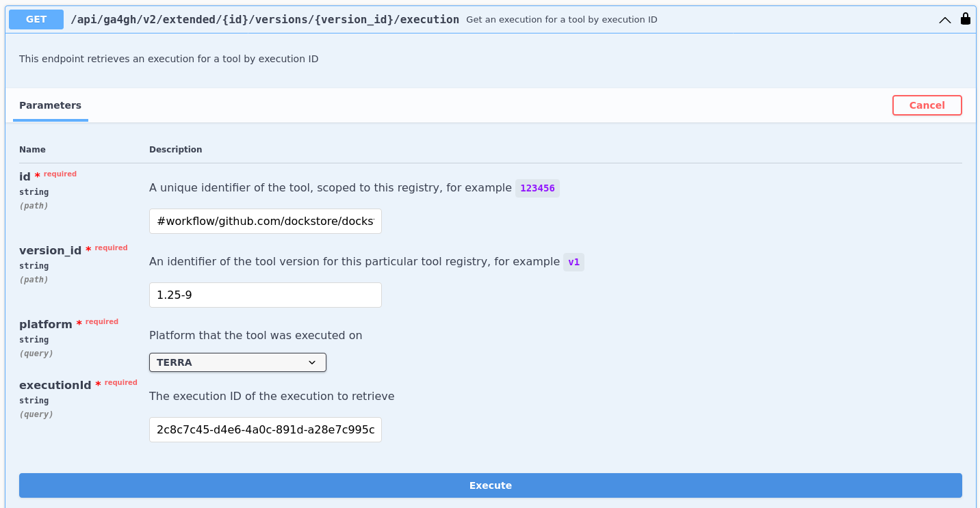Click the Description column header

[x=175, y=149]
